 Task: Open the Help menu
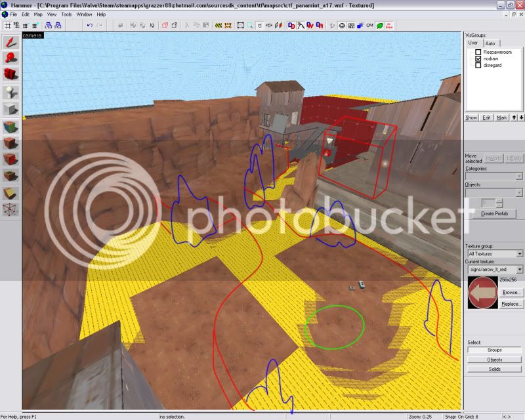(x=101, y=14)
